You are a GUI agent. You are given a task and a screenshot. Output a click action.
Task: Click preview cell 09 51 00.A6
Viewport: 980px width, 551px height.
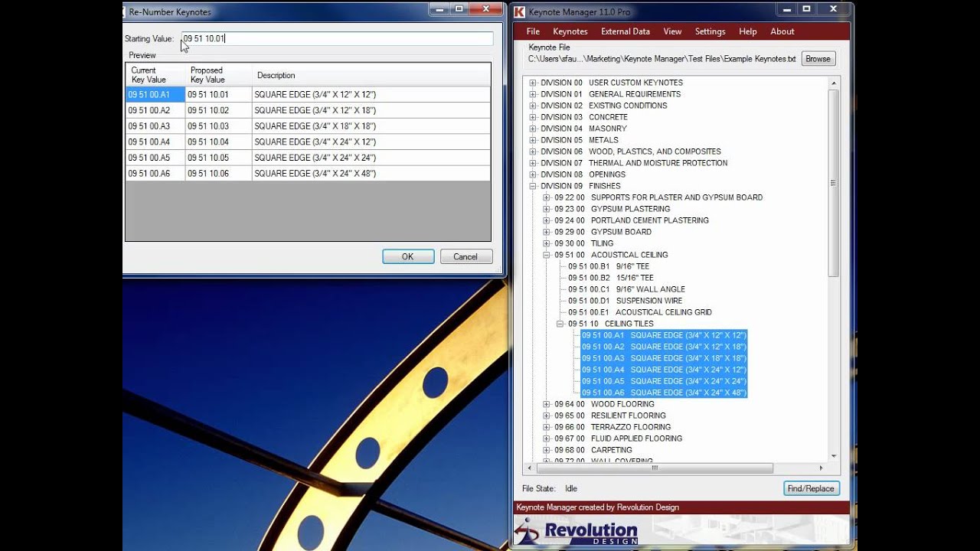click(x=155, y=174)
